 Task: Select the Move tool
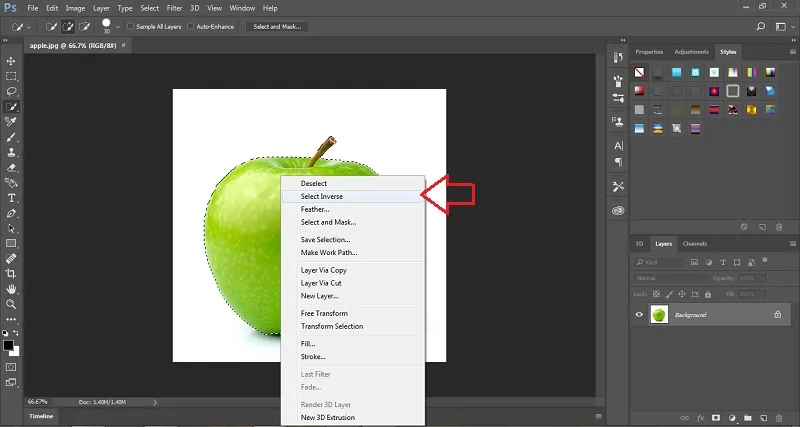point(11,61)
